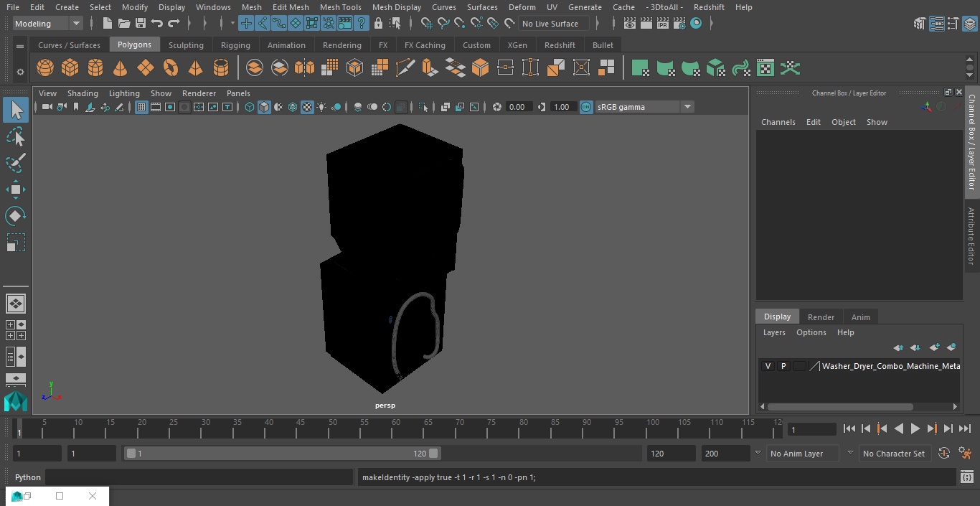
Task: Open the Modeling menu set dropdown
Action: [x=48, y=24]
